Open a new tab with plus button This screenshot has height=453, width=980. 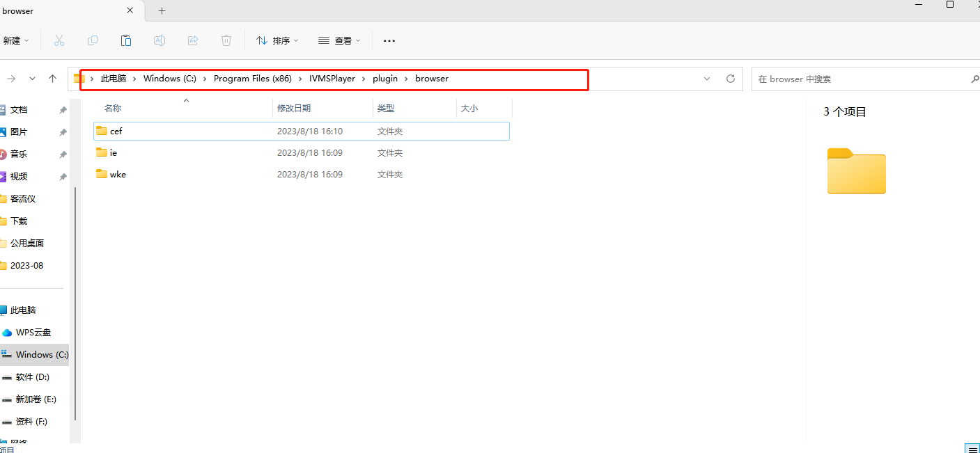[x=162, y=10]
